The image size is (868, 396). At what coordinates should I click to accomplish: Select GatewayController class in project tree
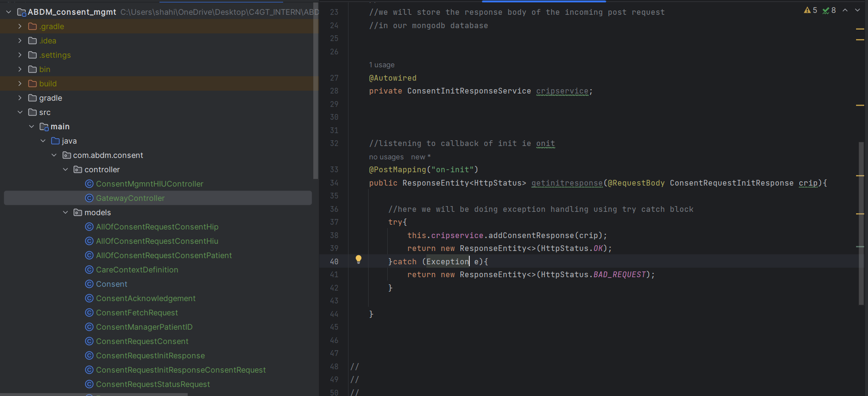pos(130,198)
